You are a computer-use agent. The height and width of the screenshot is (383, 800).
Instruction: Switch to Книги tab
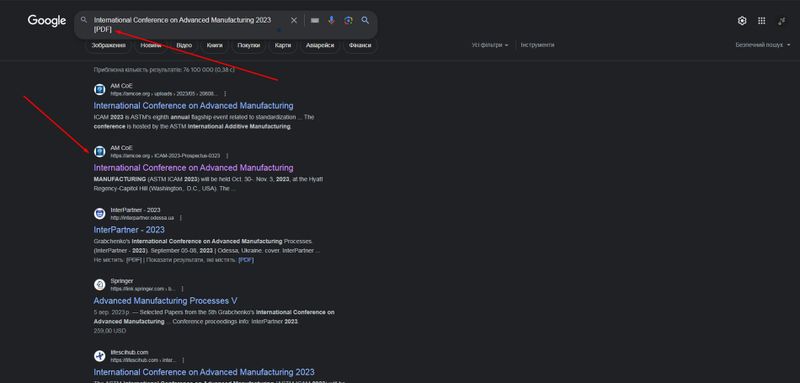pyautogui.click(x=215, y=45)
